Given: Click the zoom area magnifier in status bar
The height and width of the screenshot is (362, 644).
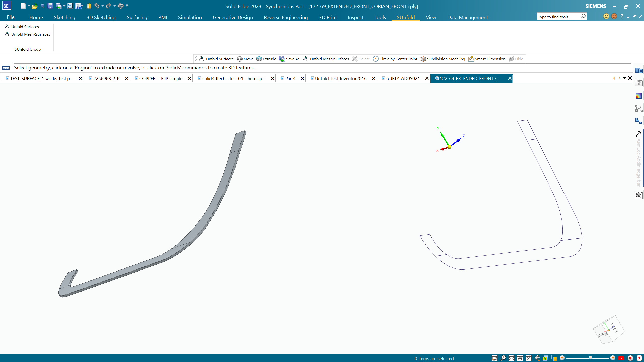Looking at the screenshot, I should (503, 358).
